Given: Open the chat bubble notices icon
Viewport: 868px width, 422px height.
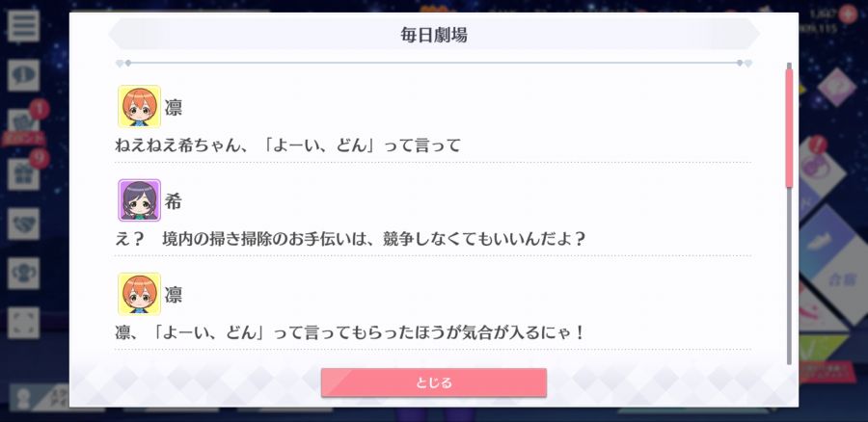Looking at the screenshot, I should (x=23, y=76).
